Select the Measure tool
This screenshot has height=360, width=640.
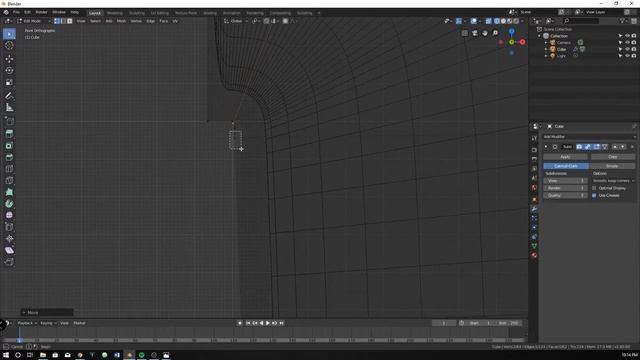click(x=9, y=108)
